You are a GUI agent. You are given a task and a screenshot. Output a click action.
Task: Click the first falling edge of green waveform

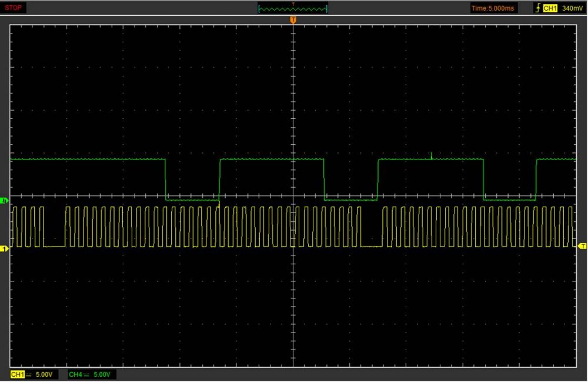pos(165,180)
